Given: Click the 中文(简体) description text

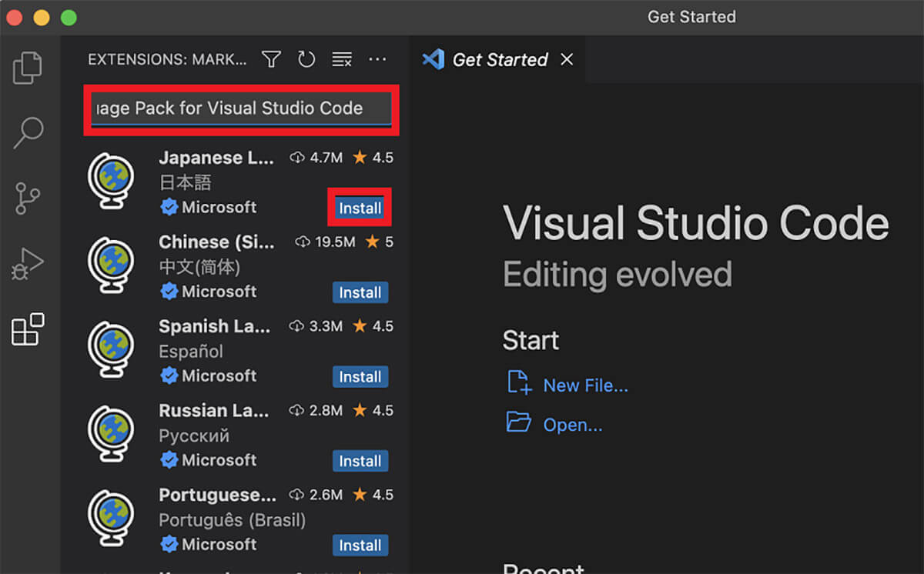Looking at the screenshot, I should pos(199,267).
